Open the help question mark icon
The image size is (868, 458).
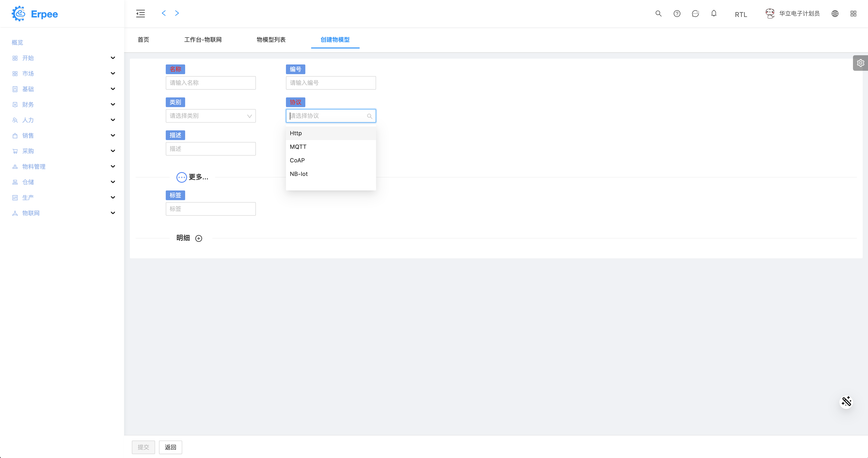[677, 14]
